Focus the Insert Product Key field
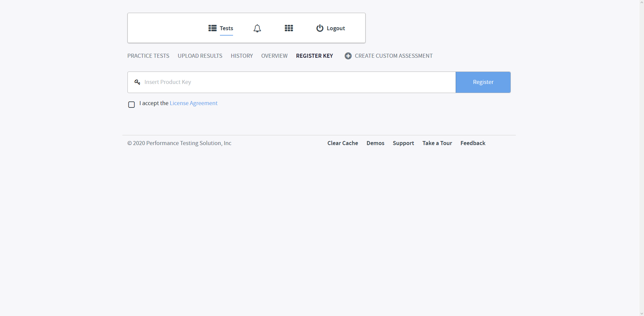Screen dimensions: 644x316 click(x=292, y=82)
